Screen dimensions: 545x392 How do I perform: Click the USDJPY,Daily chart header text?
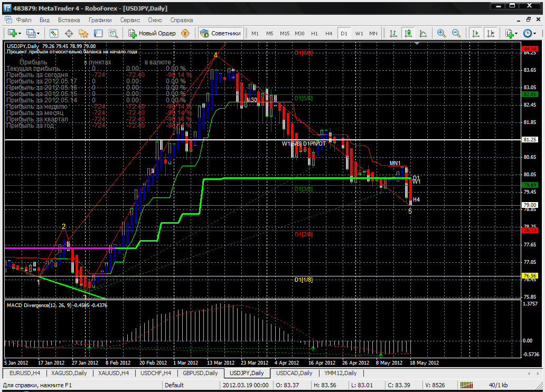click(x=51, y=46)
